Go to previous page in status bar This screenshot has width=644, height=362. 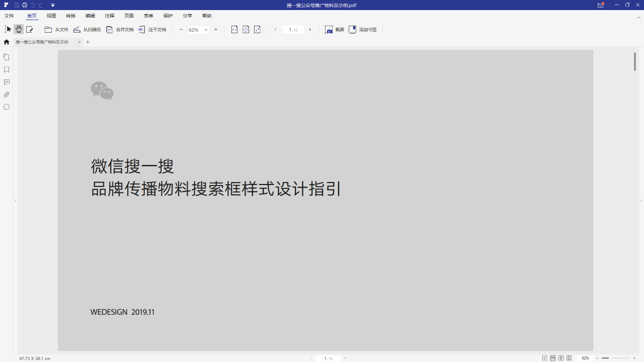tap(311, 358)
